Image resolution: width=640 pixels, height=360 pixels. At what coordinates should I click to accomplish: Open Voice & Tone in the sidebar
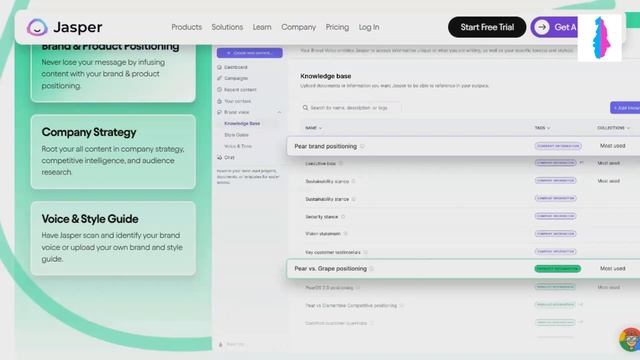coord(238,146)
